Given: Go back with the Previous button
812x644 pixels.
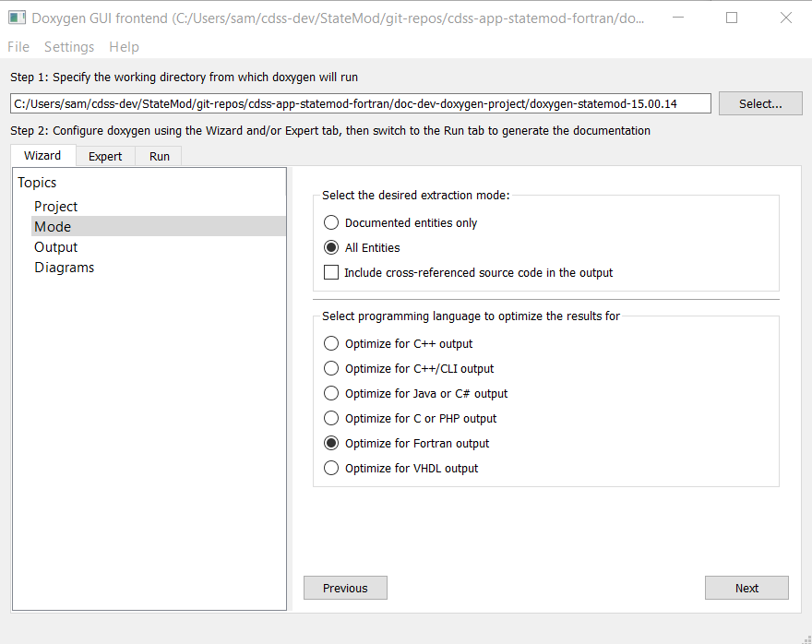Looking at the screenshot, I should (345, 588).
